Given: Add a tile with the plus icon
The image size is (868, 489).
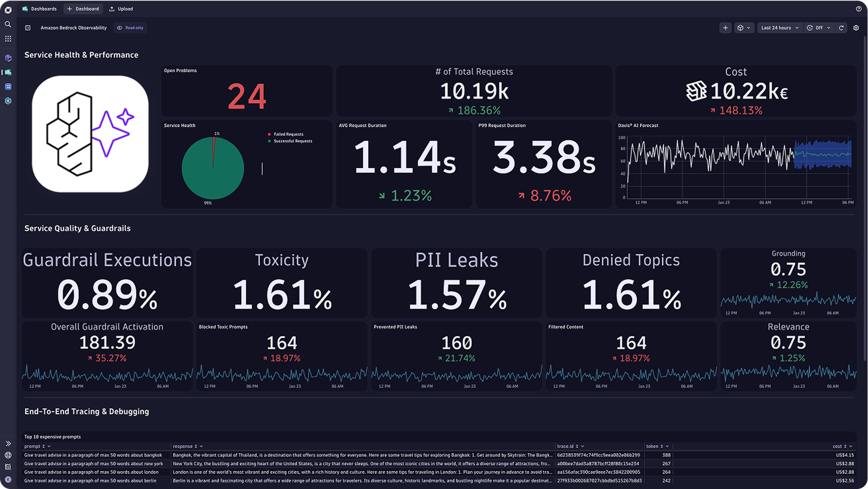Looking at the screenshot, I should tap(725, 27).
